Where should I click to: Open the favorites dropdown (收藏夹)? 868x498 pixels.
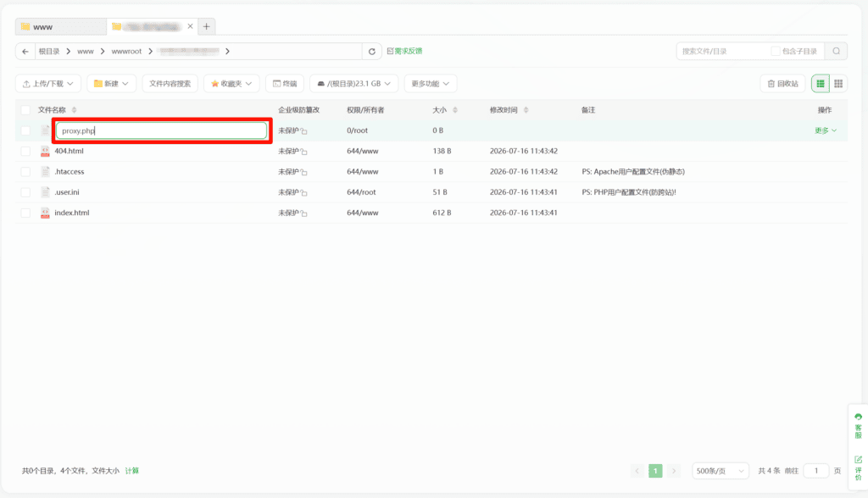(231, 84)
